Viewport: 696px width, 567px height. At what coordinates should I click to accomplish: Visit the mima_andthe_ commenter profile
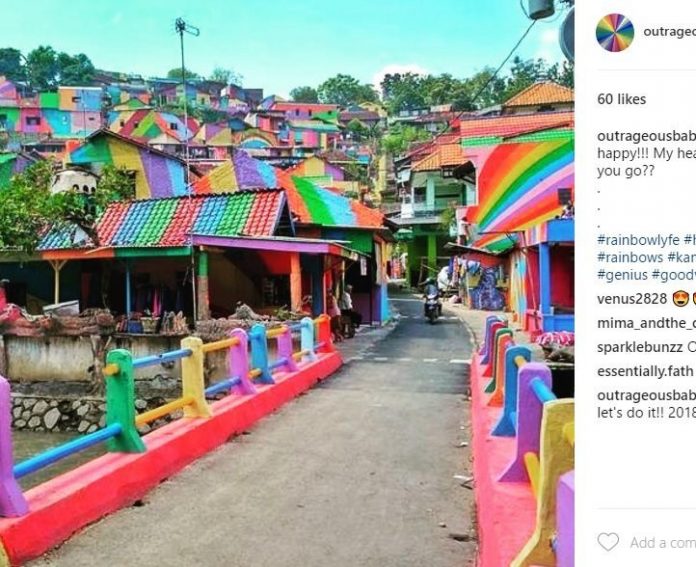point(646,322)
